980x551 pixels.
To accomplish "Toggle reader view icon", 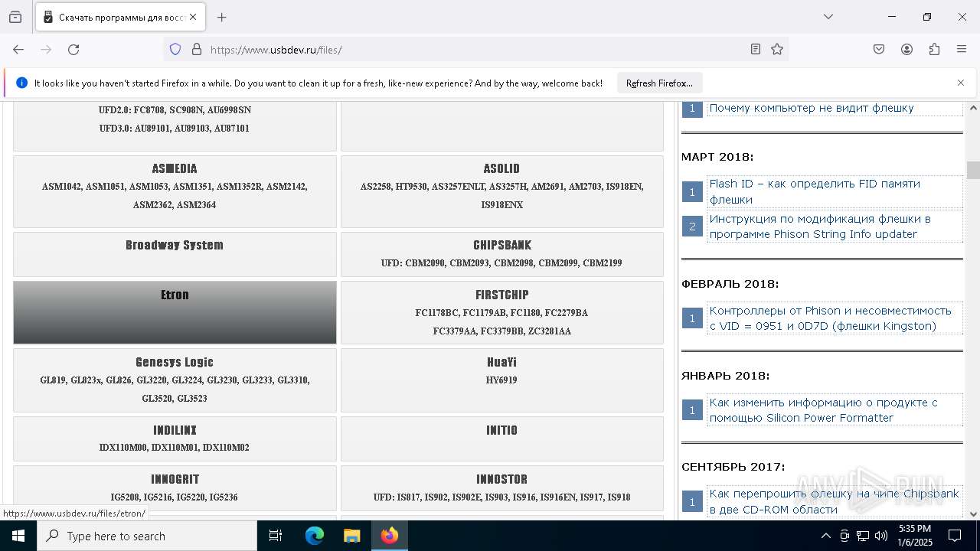I will click(756, 49).
